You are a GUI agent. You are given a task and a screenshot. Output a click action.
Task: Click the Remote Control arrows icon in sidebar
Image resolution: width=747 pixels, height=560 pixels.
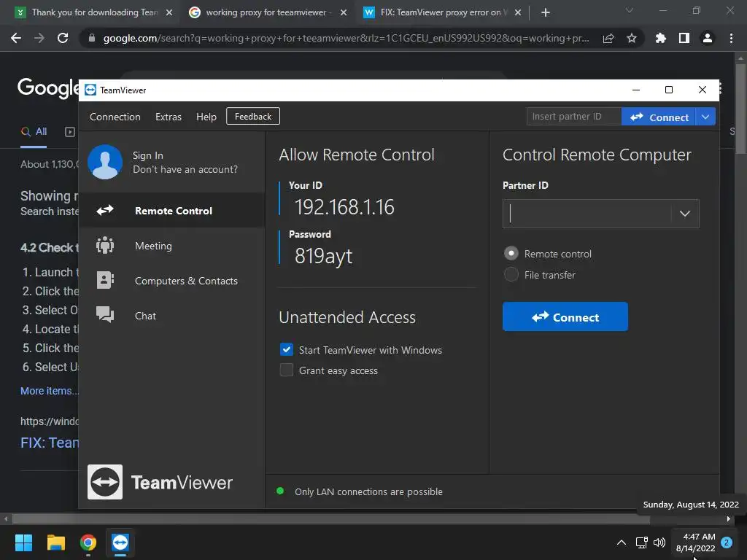(x=105, y=210)
